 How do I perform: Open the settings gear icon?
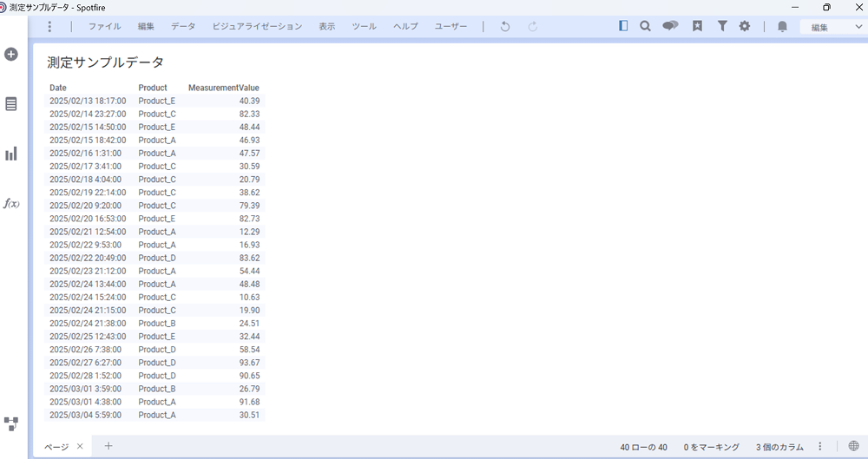click(x=745, y=26)
